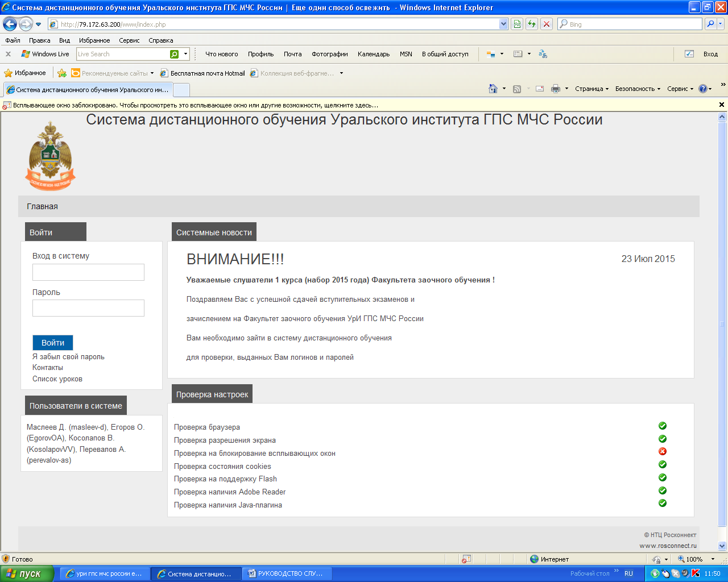
Task: Open the Live Search options dropdown
Action: click(x=186, y=54)
